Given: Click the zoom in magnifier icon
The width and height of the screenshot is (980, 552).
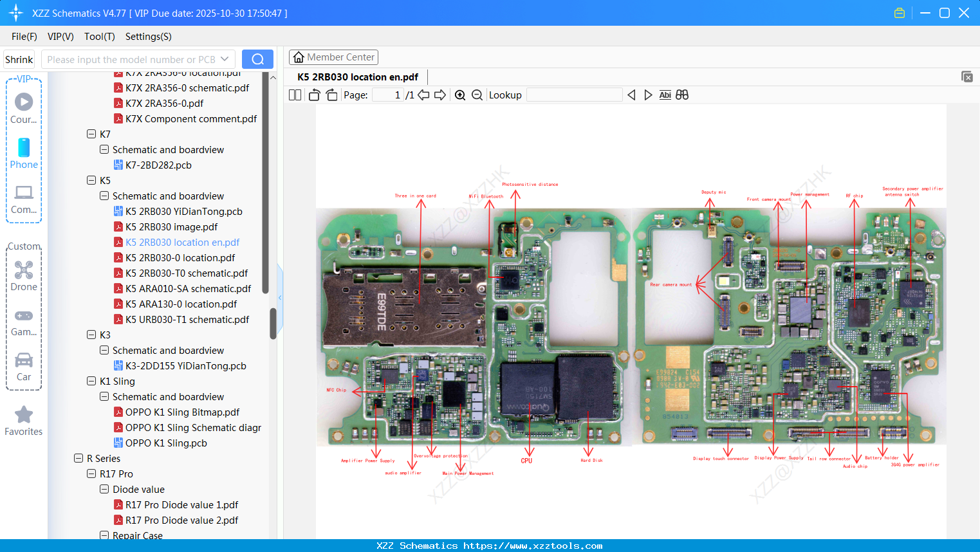Looking at the screenshot, I should tap(460, 95).
